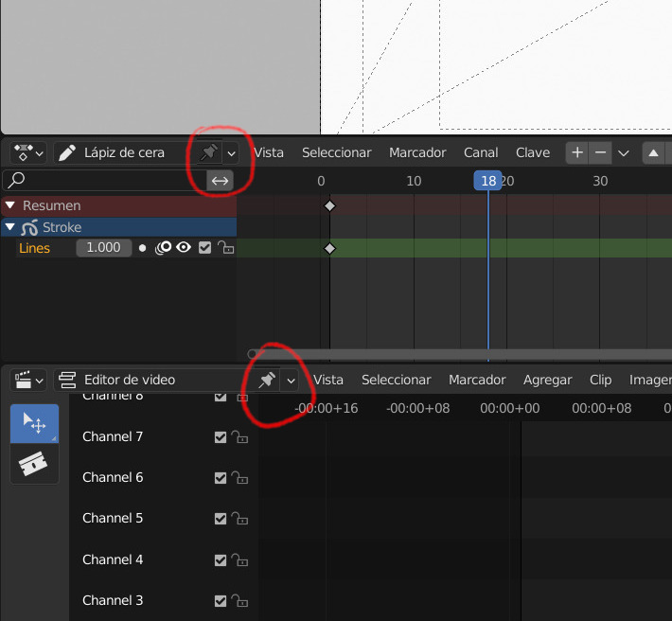The width and height of the screenshot is (672, 621).
Task: Select the move/select tool
Action: (34, 423)
